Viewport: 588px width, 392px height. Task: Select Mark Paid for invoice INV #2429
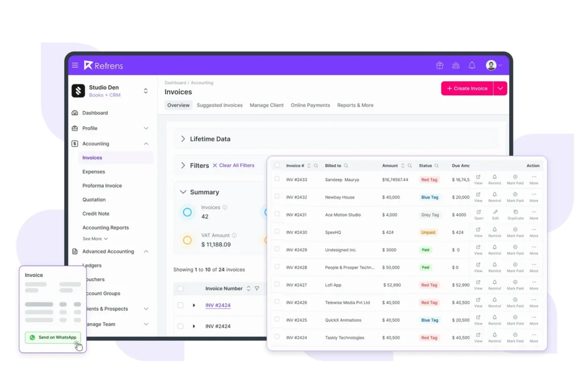click(x=515, y=248)
